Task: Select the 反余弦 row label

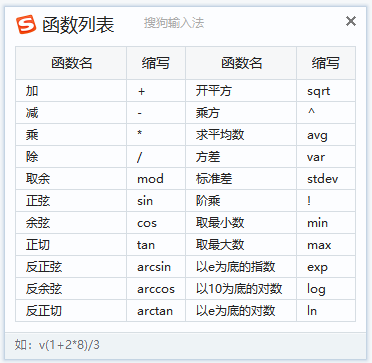Action: coord(44,289)
